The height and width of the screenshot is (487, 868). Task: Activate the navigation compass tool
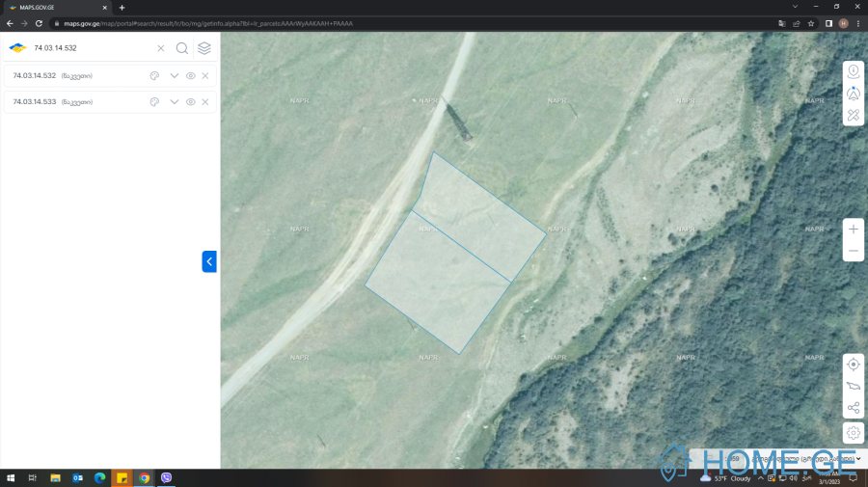pyautogui.click(x=854, y=94)
